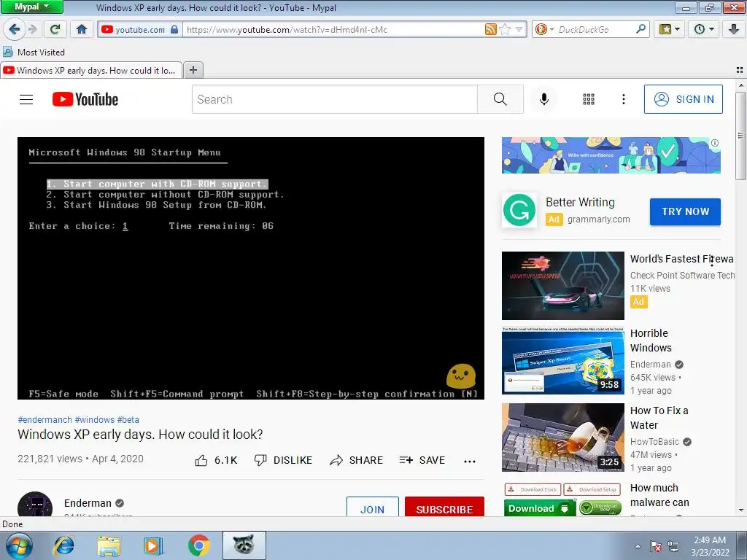This screenshot has height=560, width=747.
Task: Click the Grammarly banner ad image
Action: point(611,155)
